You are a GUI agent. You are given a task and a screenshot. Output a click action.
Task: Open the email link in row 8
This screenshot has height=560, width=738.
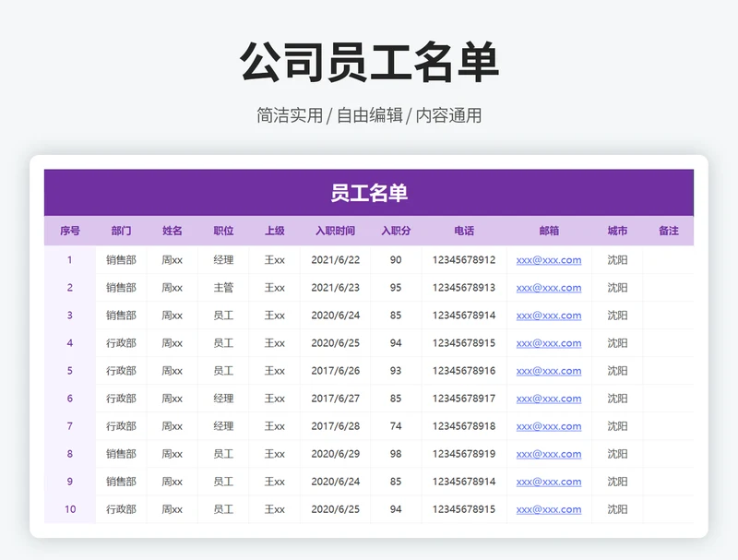click(549, 454)
